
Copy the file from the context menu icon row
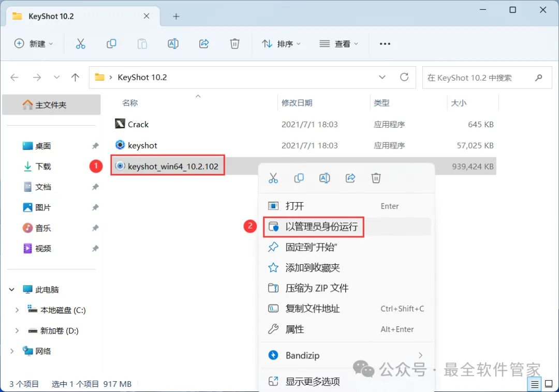coord(299,178)
